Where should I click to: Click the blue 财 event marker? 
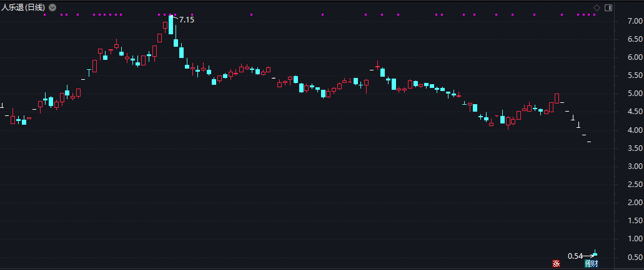[x=594, y=263]
